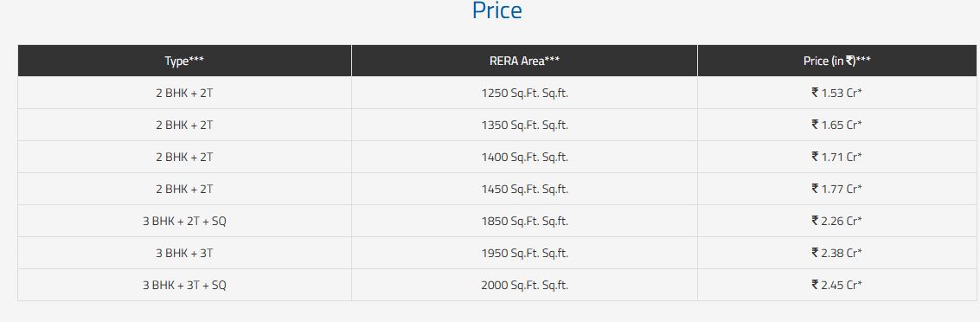Image resolution: width=980 pixels, height=322 pixels.
Task: Click the ₹ 2.38 Cr* price cell
Action: point(837,253)
